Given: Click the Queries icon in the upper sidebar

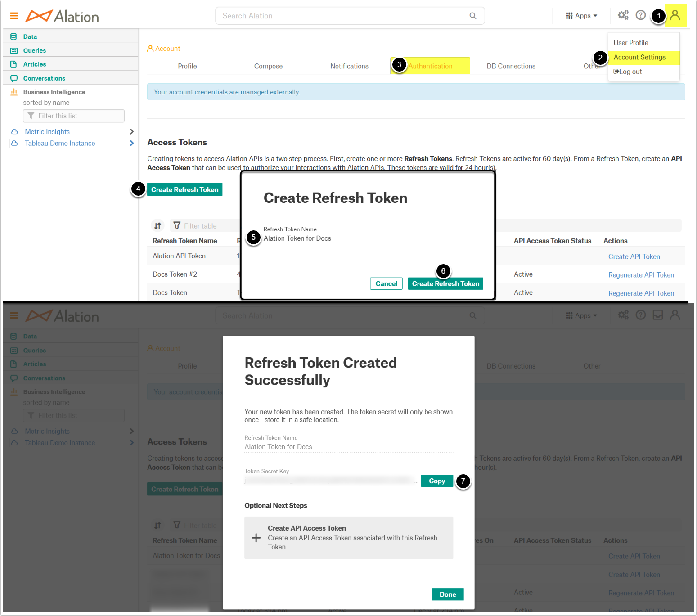Looking at the screenshot, I should pos(14,51).
